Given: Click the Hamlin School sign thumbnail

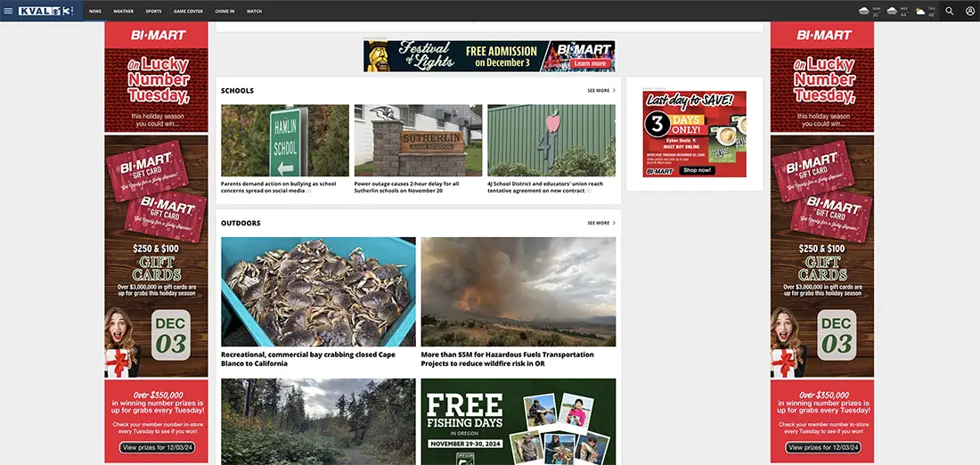Looking at the screenshot, I should [x=285, y=141].
